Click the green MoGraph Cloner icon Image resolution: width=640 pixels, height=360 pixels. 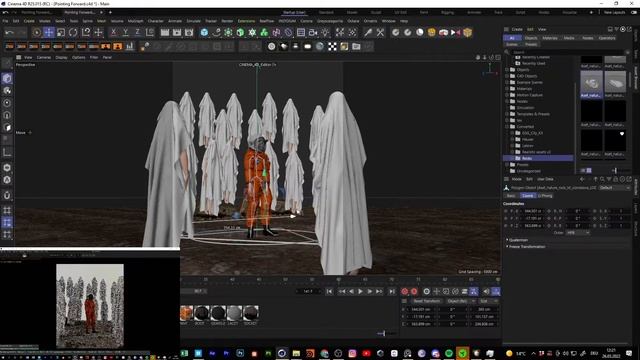click(x=264, y=32)
